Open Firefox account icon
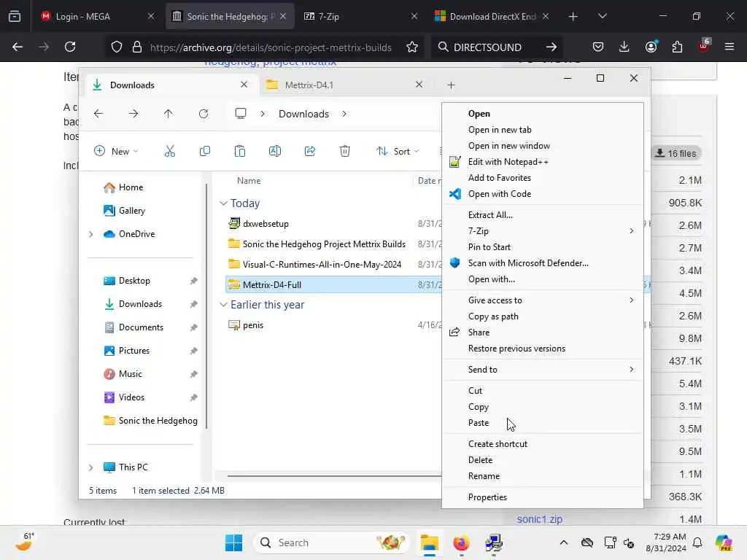The height and width of the screenshot is (560, 747). tap(651, 47)
